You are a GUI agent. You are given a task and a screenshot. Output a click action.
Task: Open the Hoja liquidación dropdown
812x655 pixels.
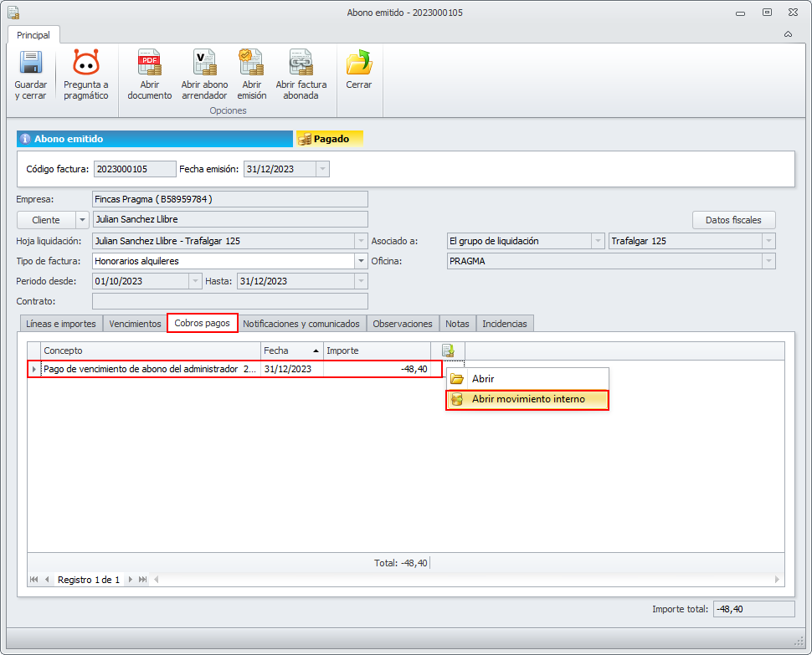point(361,241)
